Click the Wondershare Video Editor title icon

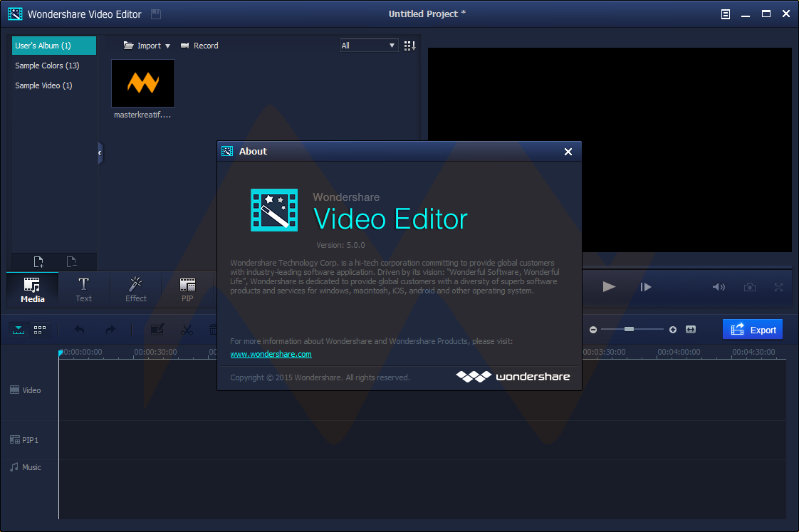point(15,14)
